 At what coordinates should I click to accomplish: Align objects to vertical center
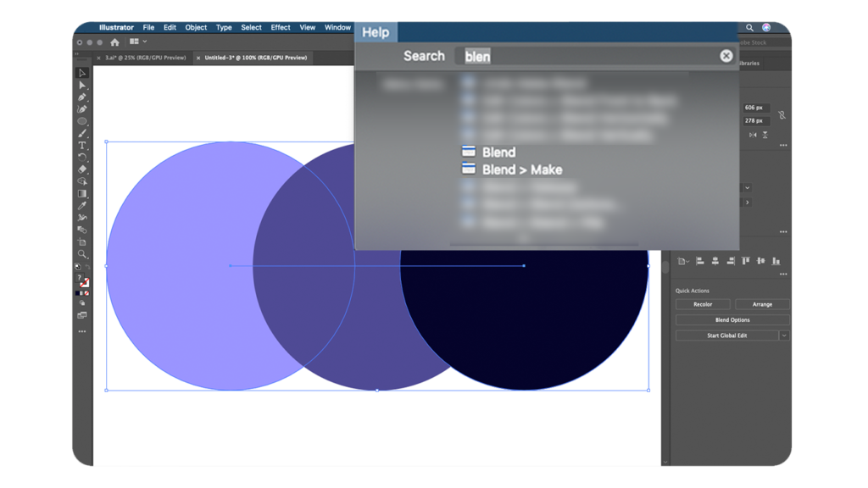pyautogui.click(x=760, y=261)
